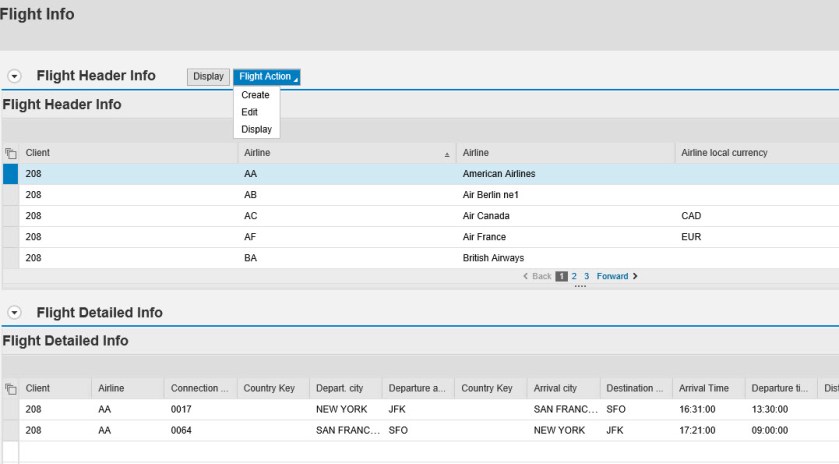Click select-all icon in detailed table
839x464 pixels.
(10, 388)
